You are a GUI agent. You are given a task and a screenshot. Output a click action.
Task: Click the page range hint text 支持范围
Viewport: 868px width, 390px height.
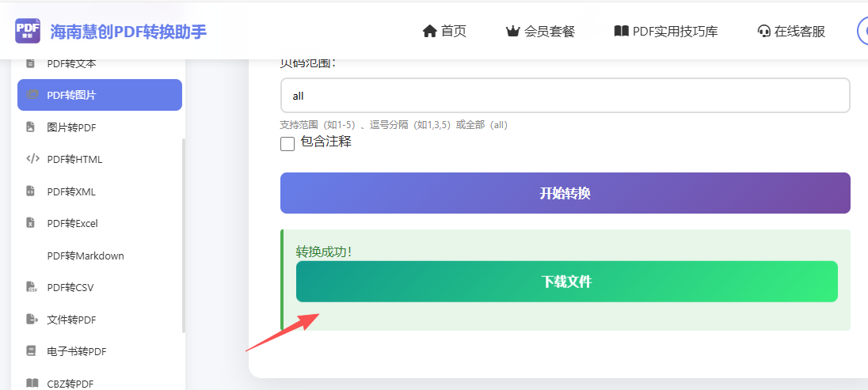[394, 125]
